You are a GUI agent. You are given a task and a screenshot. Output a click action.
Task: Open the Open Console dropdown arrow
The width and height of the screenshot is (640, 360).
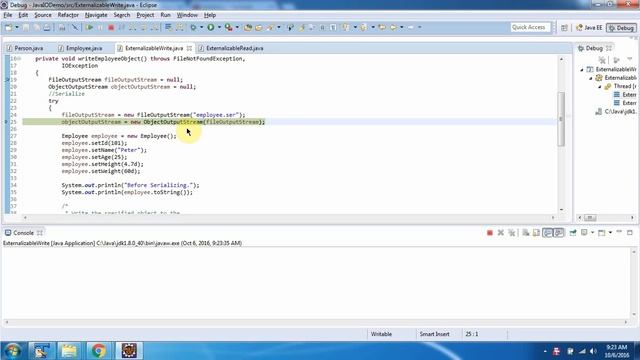tap(610, 233)
